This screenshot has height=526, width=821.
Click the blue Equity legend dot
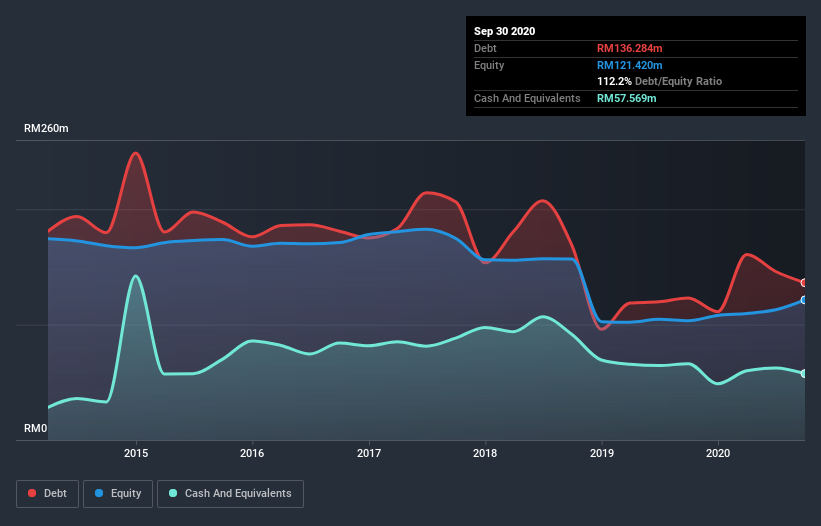point(99,493)
